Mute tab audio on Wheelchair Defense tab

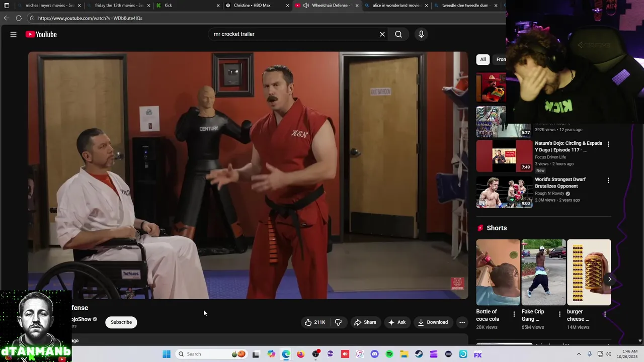(x=306, y=6)
